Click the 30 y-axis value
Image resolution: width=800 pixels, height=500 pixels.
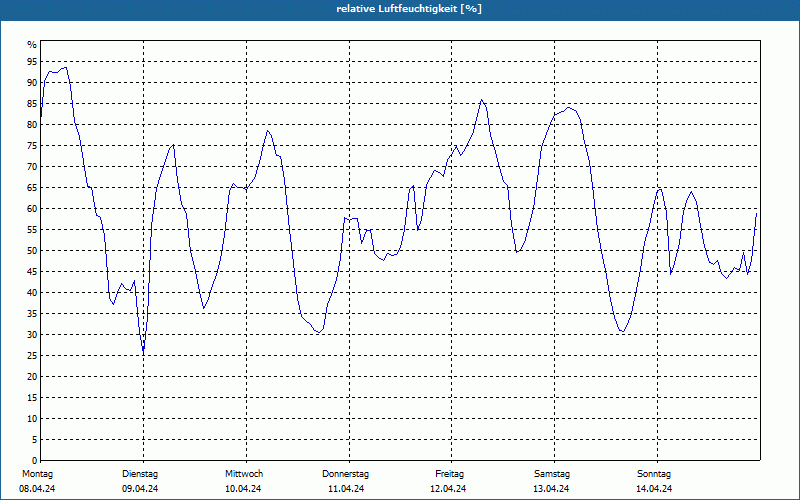[32, 335]
